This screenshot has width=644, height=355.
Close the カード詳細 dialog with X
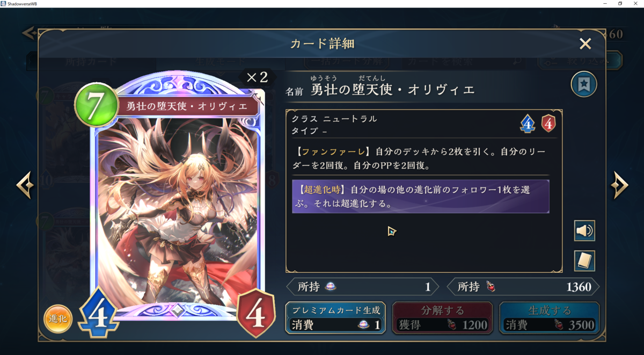[585, 44]
